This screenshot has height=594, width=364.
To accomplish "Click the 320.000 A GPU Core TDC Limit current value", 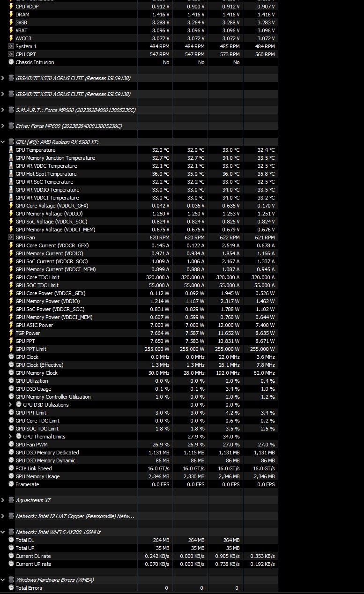I will click(x=157, y=277).
